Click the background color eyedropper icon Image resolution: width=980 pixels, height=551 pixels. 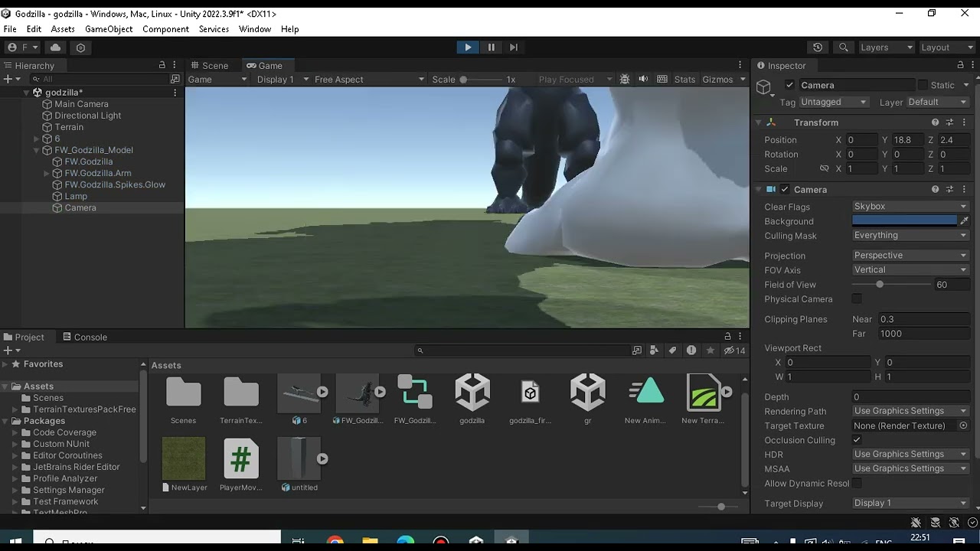[965, 221]
